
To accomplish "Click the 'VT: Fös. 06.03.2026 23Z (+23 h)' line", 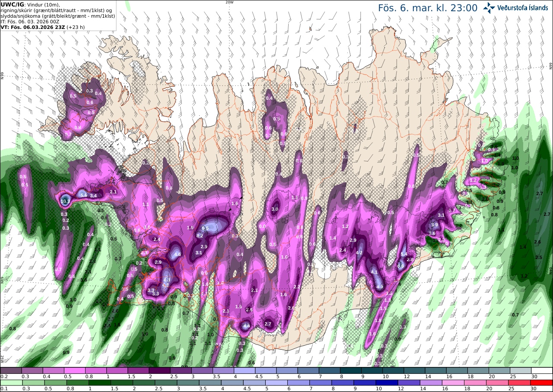I will pyautogui.click(x=42, y=27).
